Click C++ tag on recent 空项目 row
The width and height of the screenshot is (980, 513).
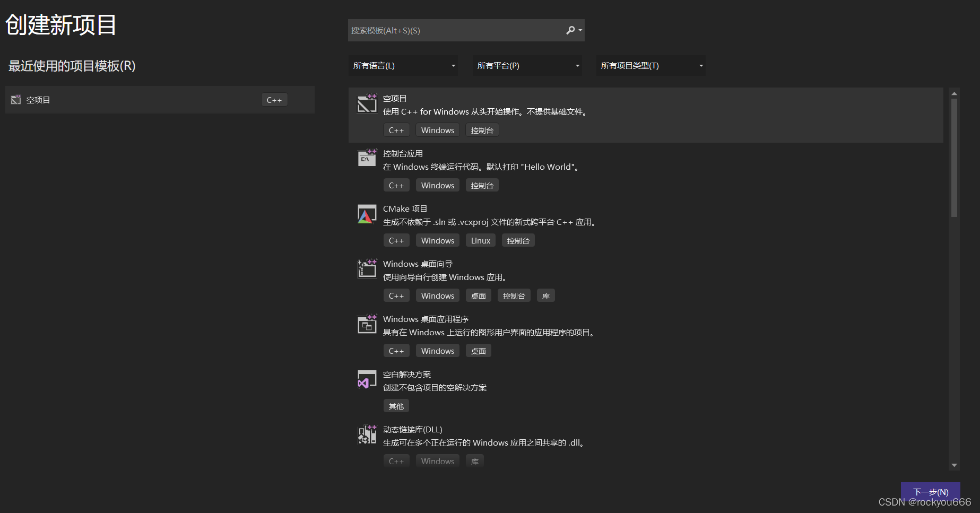274,100
